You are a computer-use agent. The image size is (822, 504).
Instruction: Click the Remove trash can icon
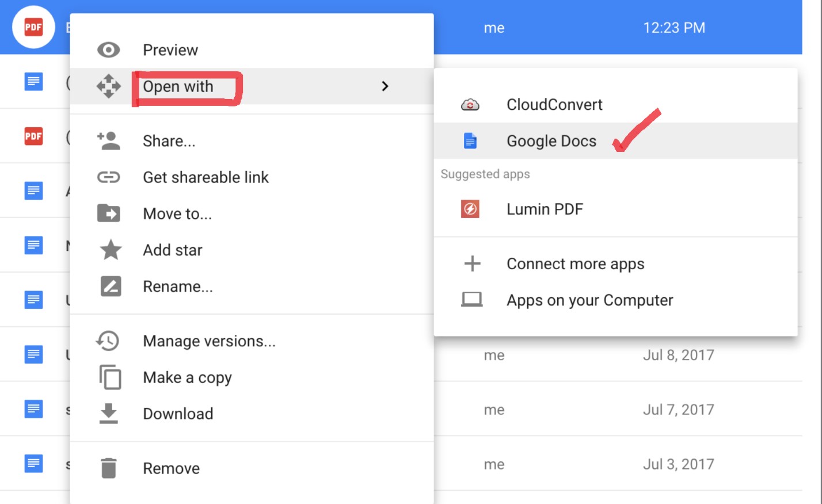109,468
